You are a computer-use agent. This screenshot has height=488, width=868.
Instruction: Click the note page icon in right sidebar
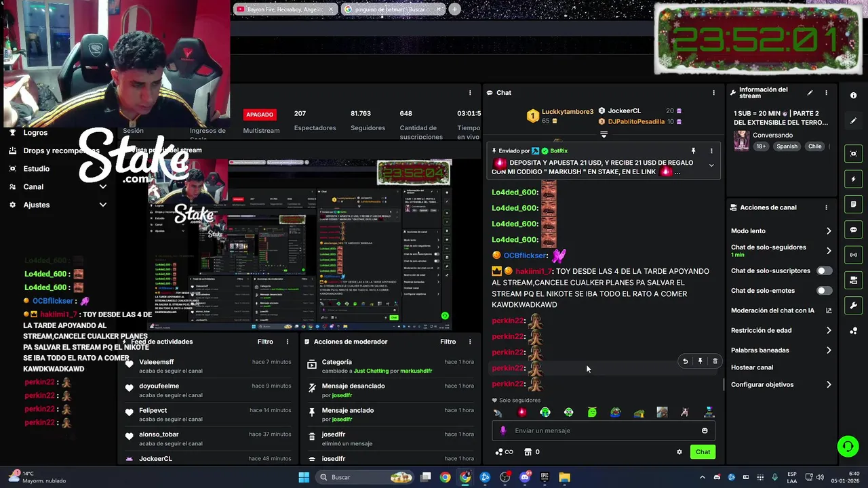point(853,205)
